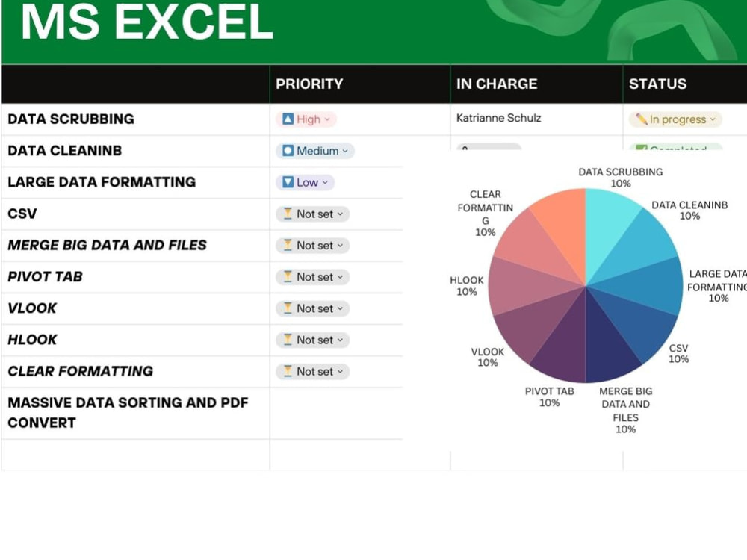Viewport: 747px width, 560px height.
Task: Open the Medium priority dropdown chevron
Action: (x=345, y=151)
